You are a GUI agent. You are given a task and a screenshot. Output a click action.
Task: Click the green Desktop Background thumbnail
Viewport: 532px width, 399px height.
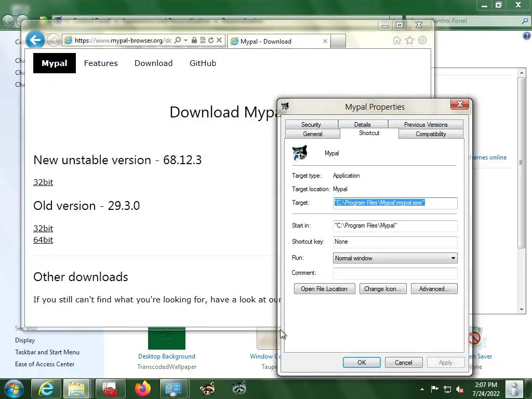[167, 338]
